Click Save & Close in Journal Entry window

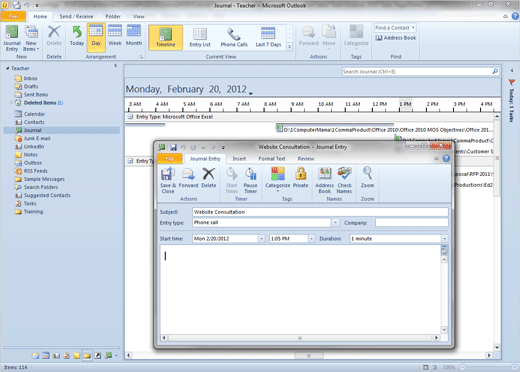click(x=168, y=180)
